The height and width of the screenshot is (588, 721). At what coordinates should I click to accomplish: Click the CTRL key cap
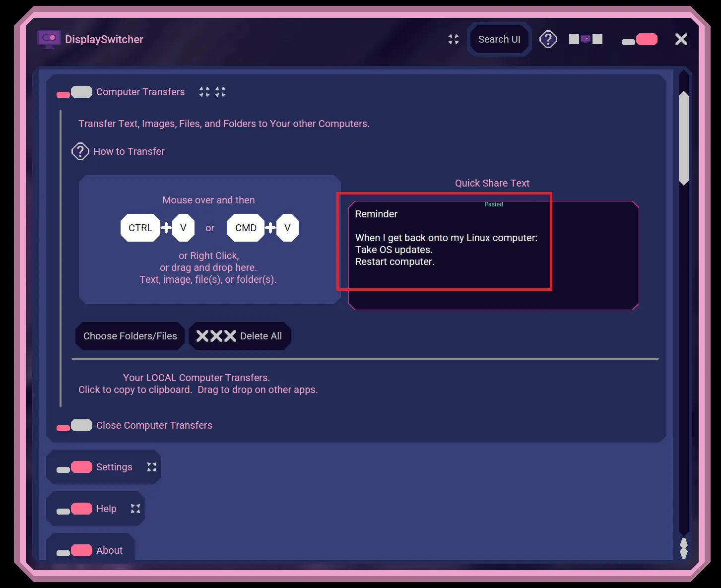click(x=140, y=228)
